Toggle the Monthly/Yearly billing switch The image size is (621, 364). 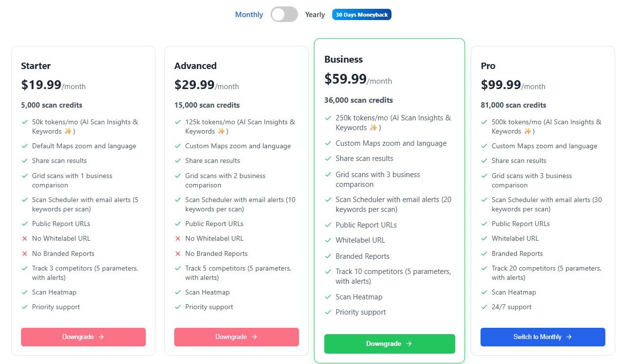(x=284, y=15)
